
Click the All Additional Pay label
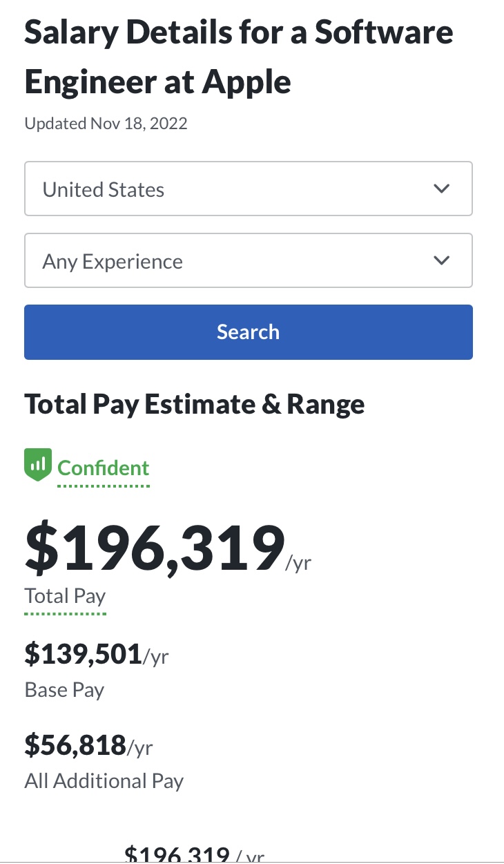104,781
